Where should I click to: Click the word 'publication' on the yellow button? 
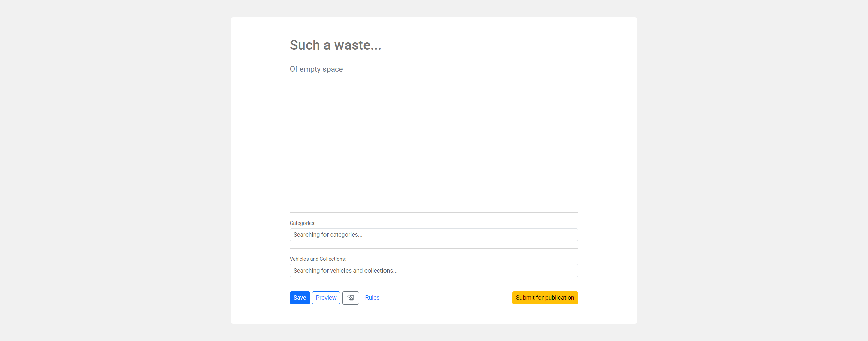[x=559, y=298]
